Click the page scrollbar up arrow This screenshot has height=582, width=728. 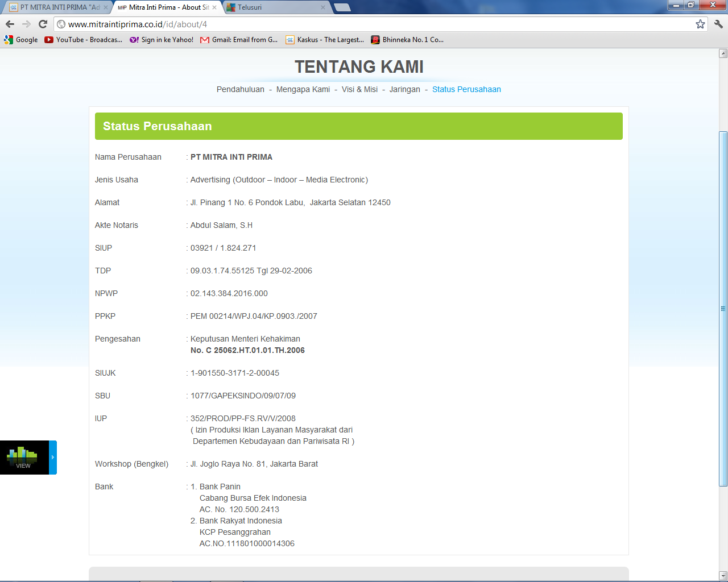[x=723, y=53]
